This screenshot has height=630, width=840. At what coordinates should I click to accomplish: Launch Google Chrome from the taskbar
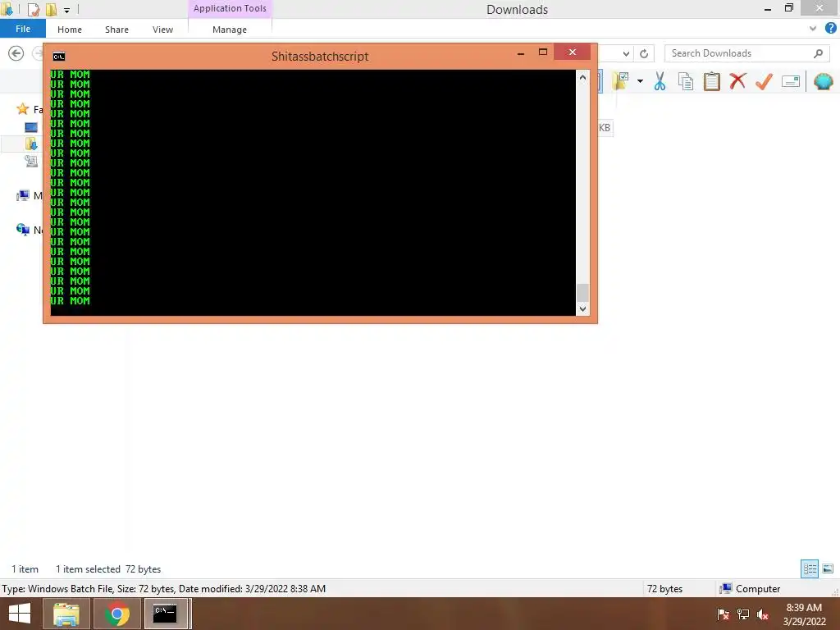pos(116,614)
